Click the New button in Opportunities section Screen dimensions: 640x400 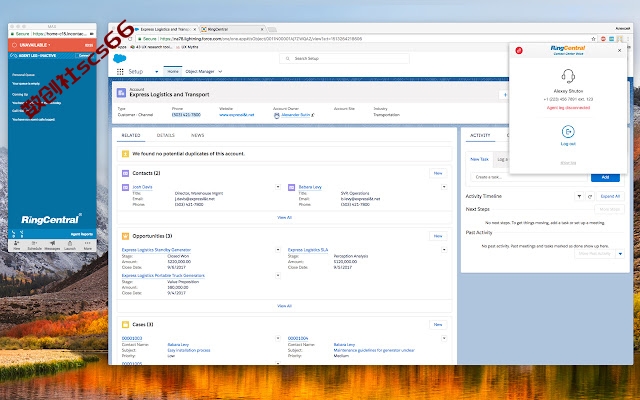(438, 236)
